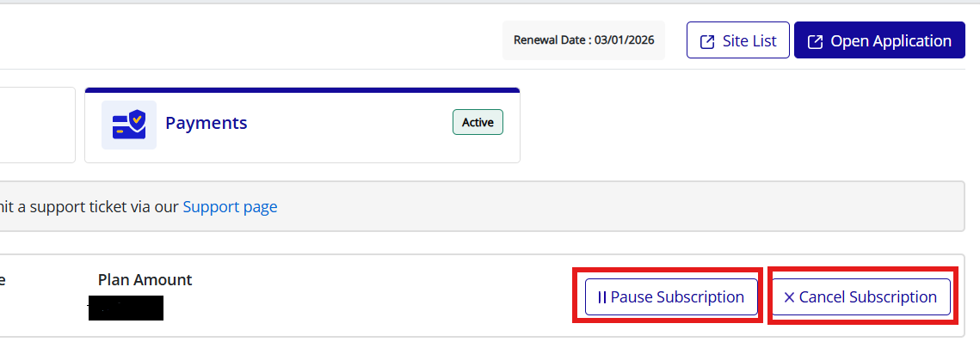Click the external-link icon beside Site List

707,41
